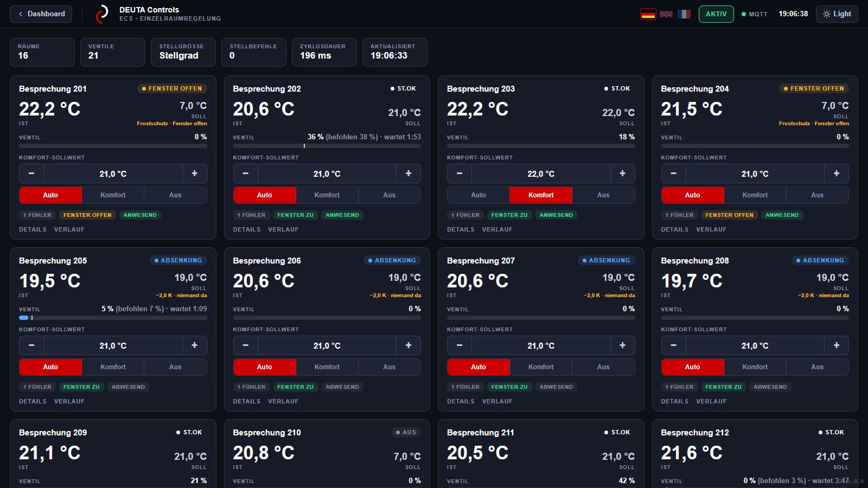Click the AKTIV status badge
The image size is (868, 488).
716,14
